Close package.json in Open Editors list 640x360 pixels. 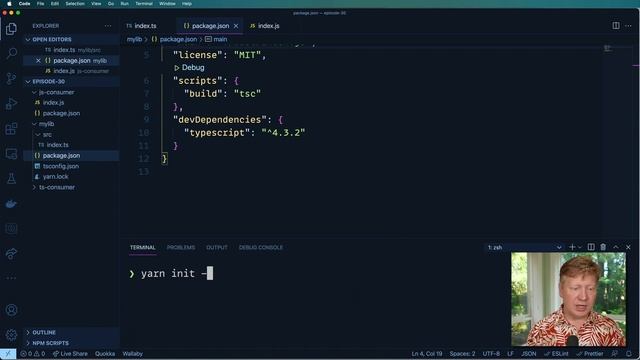pyautogui.click(x=38, y=60)
